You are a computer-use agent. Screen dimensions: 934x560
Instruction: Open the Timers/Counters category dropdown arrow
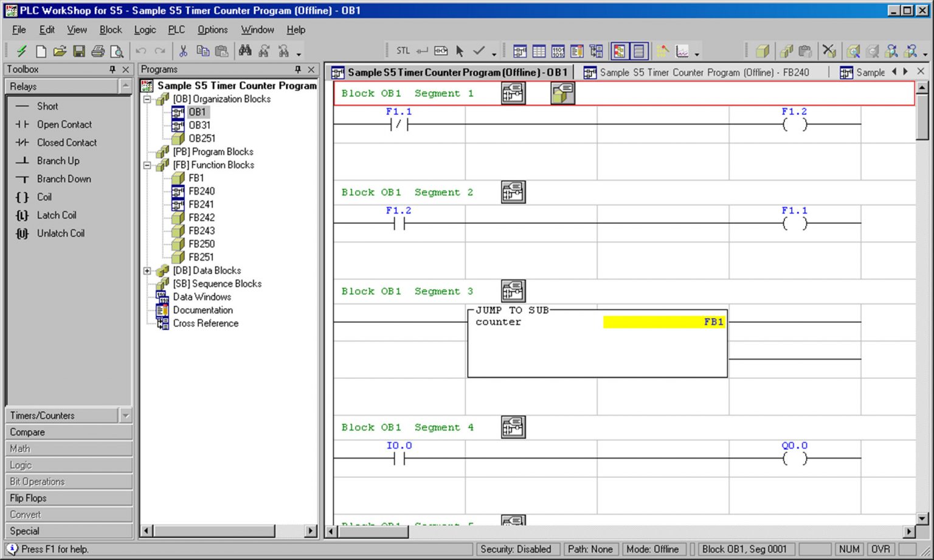pyautogui.click(x=126, y=415)
